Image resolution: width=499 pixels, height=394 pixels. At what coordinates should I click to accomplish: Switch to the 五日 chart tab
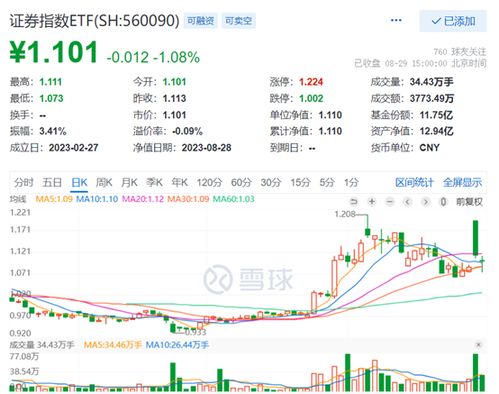tap(52, 183)
